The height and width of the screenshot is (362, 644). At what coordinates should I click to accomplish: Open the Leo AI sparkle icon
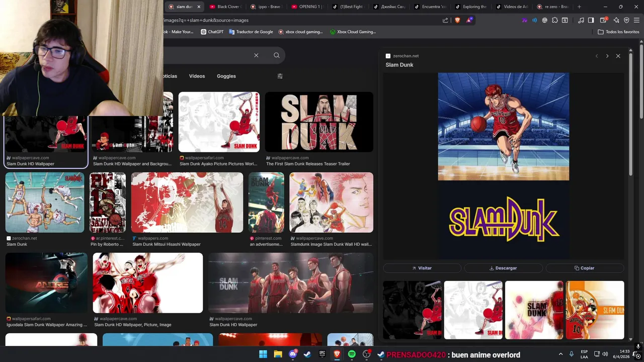pyautogui.click(x=616, y=20)
